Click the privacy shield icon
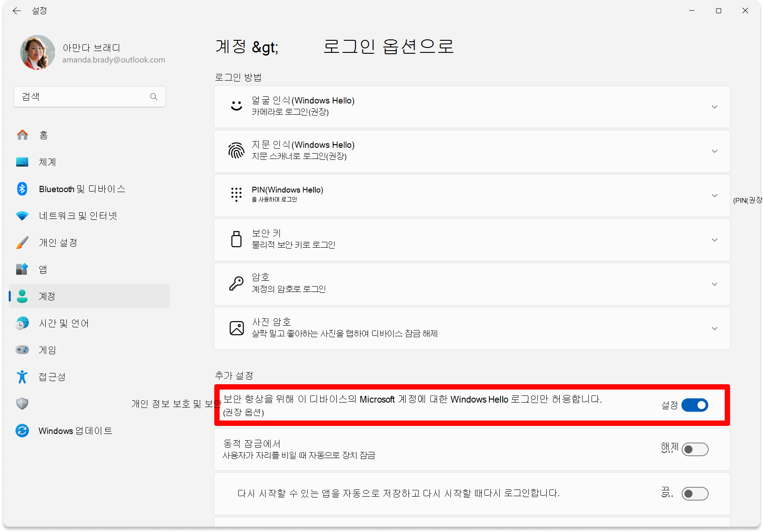Screen dimensions: 763x532 point(22,403)
